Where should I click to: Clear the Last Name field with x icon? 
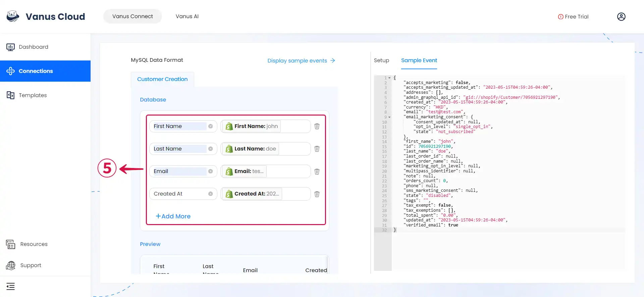(210, 149)
